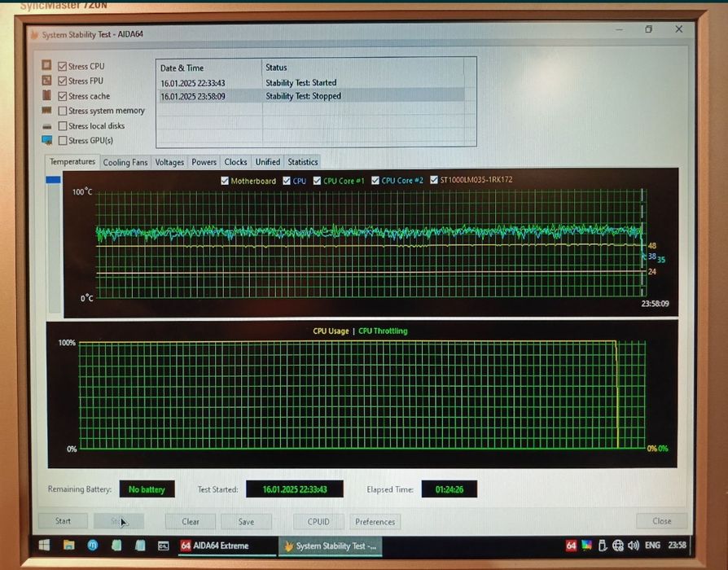Uncheck Stress CPU
The height and width of the screenshot is (570, 728).
pyautogui.click(x=62, y=67)
